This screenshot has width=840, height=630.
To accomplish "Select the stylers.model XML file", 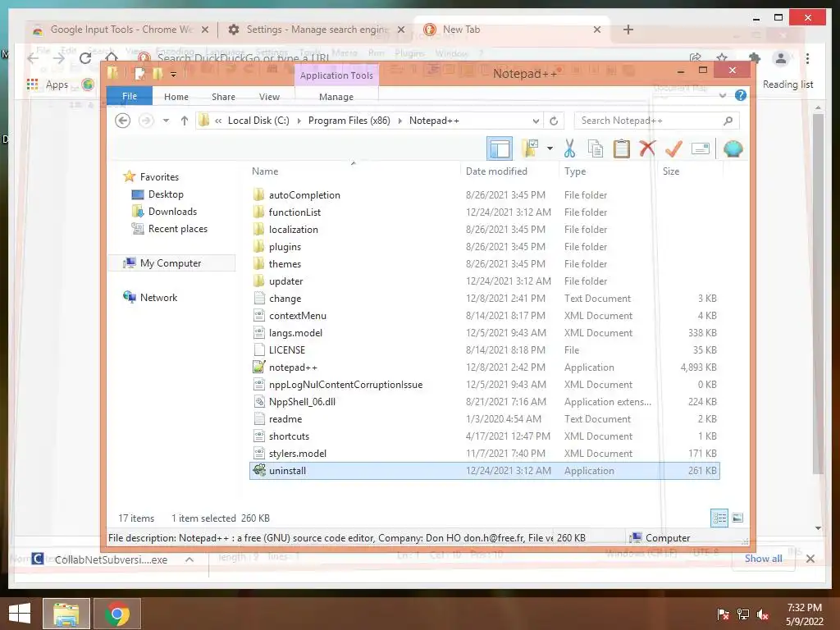I will [x=297, y=453].
